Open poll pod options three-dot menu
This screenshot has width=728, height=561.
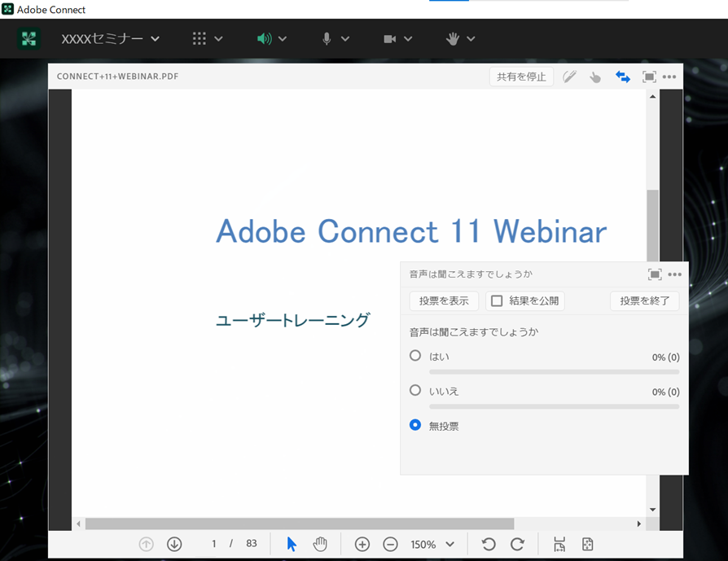pyautogui.click(x=674, y=274)
